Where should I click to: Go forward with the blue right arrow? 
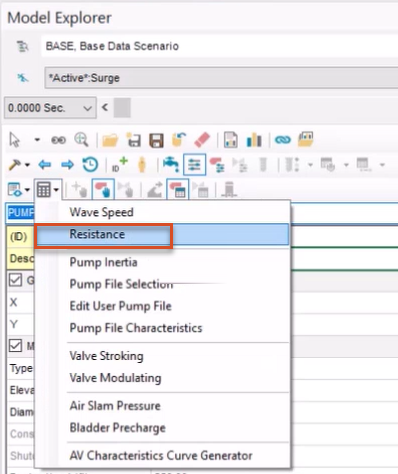(67, 165)
